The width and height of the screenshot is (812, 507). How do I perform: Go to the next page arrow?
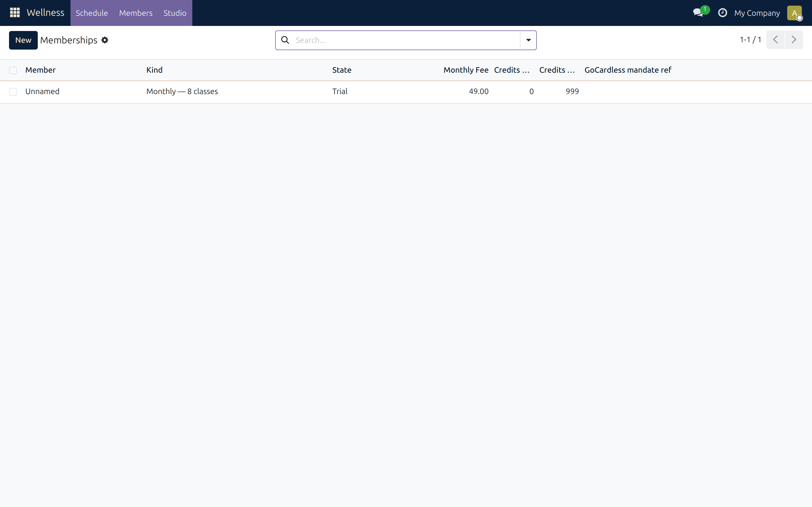[x=794, y=40]
